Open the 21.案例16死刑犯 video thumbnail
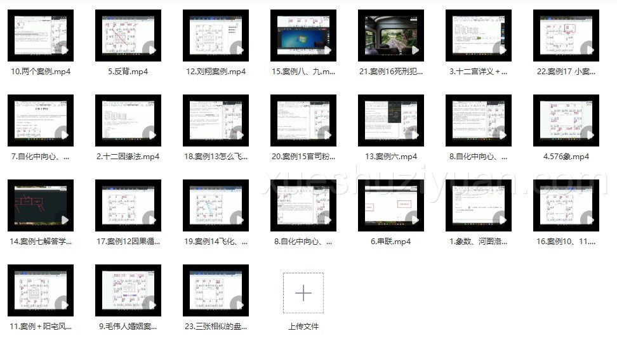 click(x=391, y=36)
